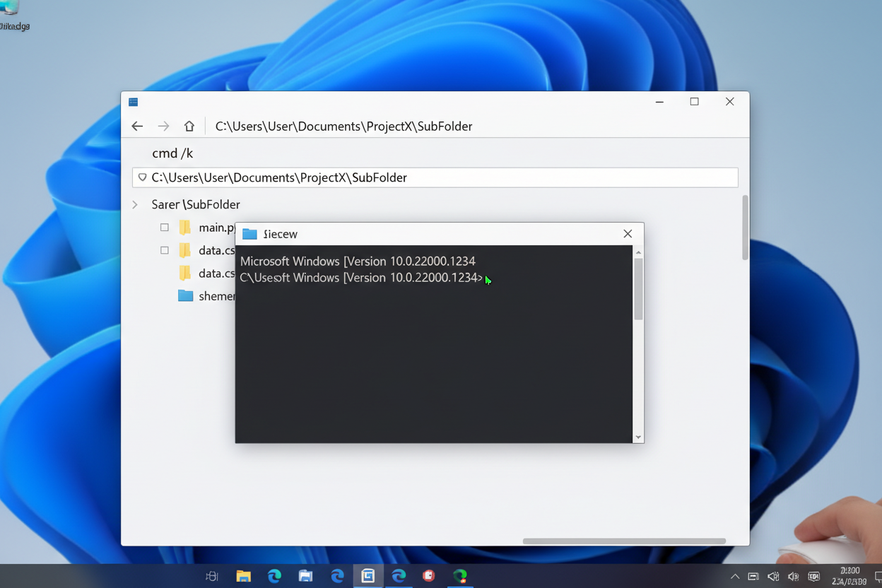Click the cmd /k text label

pyautogui.click(x=172, y=153)
